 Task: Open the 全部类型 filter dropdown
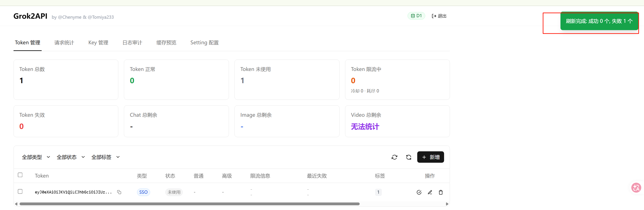pyautogui.click(x=36, y=157)
